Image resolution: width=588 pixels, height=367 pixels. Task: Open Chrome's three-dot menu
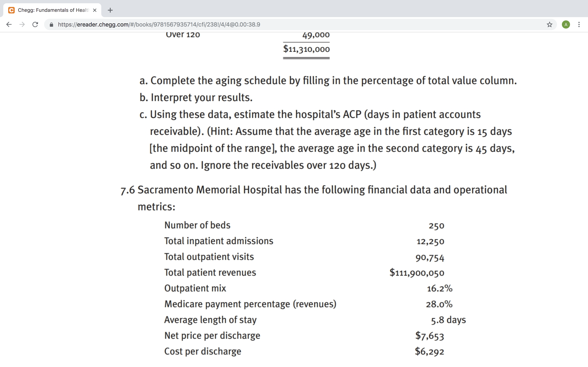pos(579,24)
